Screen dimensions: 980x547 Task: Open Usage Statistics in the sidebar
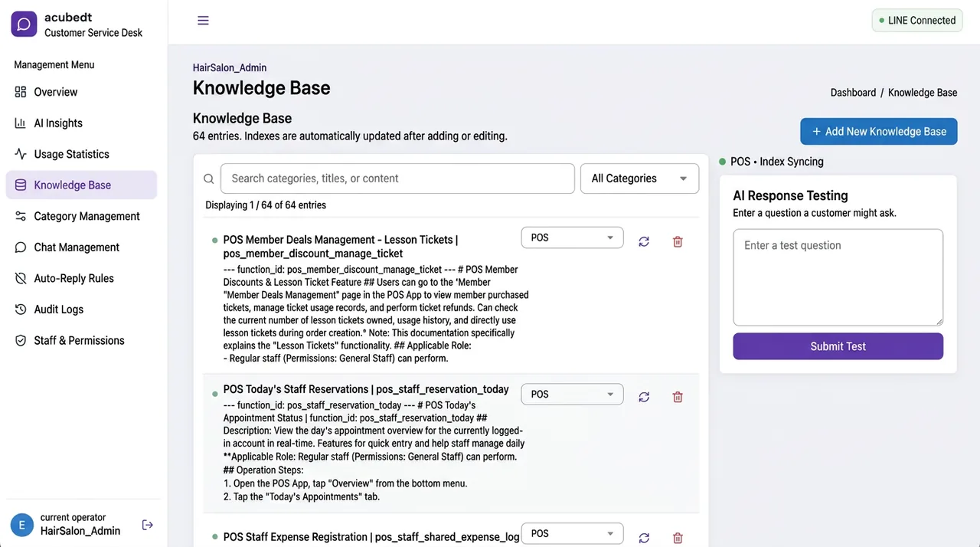[81, 154]
